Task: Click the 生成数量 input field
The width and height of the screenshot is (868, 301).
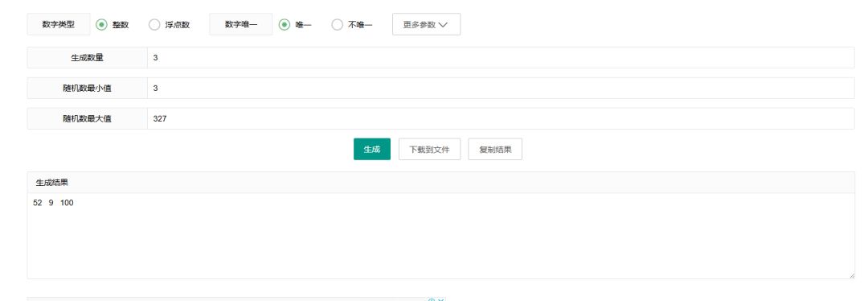Action: click(x=501, y=58)
